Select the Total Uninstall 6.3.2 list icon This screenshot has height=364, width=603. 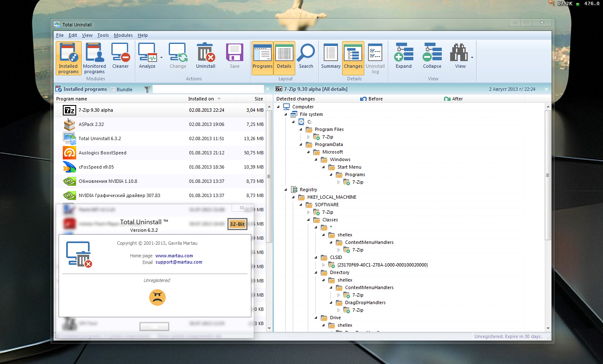69,138
